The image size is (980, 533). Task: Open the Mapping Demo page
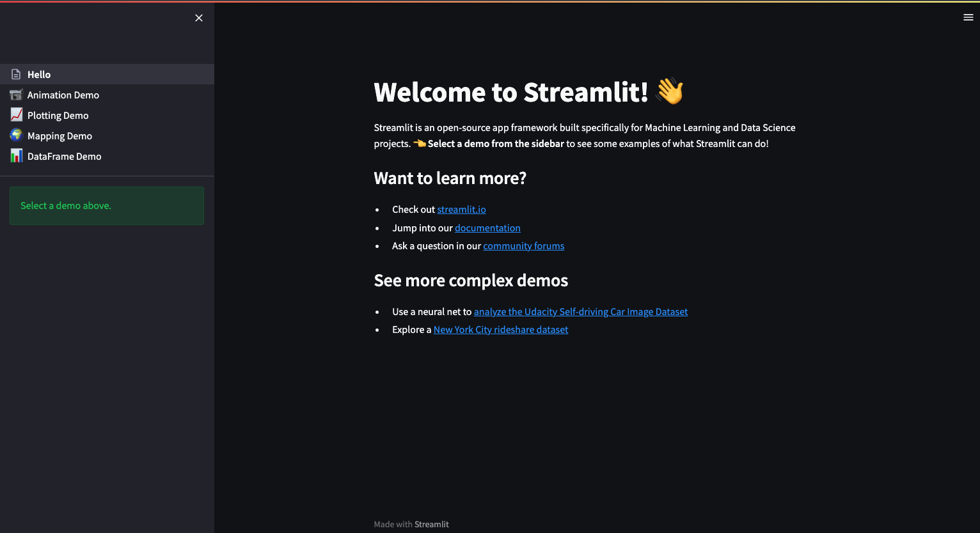pyautogui.click(x=60, y=135)
